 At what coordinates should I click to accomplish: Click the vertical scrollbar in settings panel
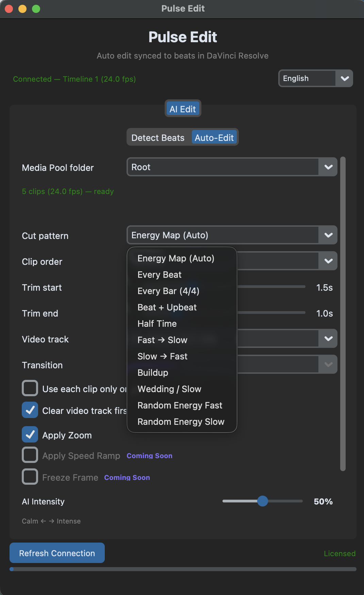pyautogui.click(x=343, y=314)
